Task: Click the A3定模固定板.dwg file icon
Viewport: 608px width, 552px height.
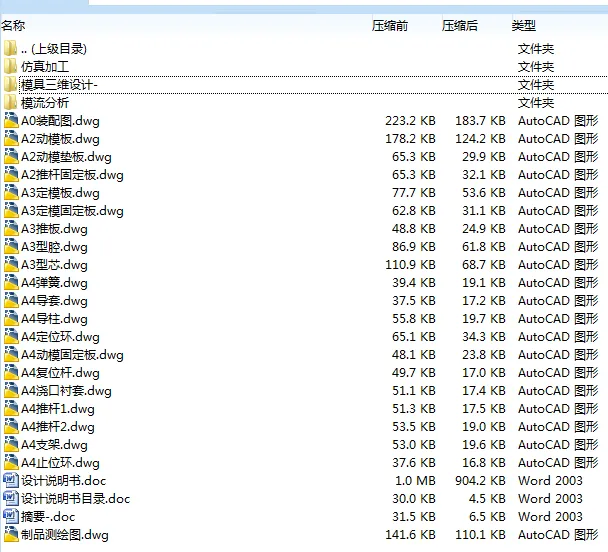Action: [x=11, y=211]
